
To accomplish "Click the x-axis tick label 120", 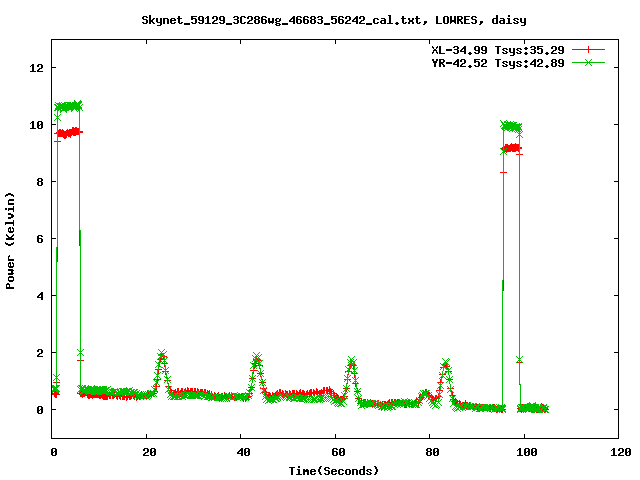I will (x=621, y=452).
